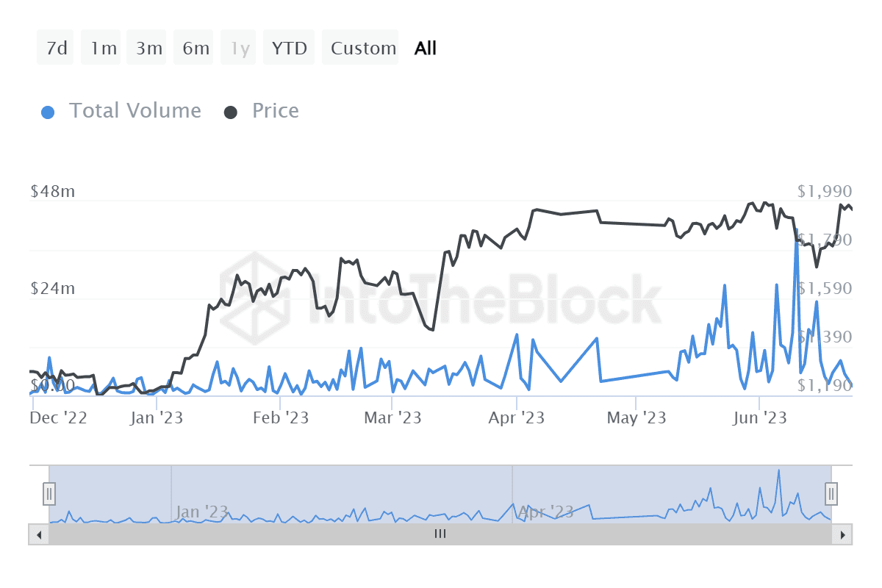Click the scrollbar left arrow

(x=38, y=534)
